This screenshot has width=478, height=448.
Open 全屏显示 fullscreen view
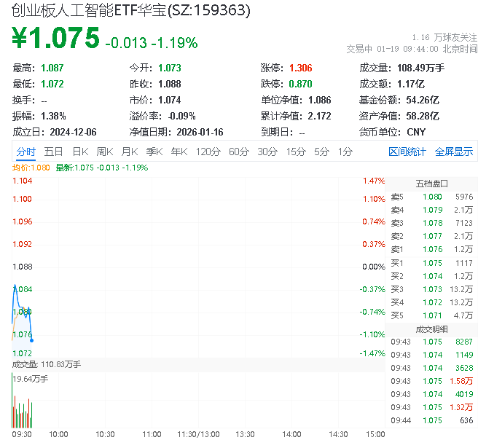(x=454, y=152)
